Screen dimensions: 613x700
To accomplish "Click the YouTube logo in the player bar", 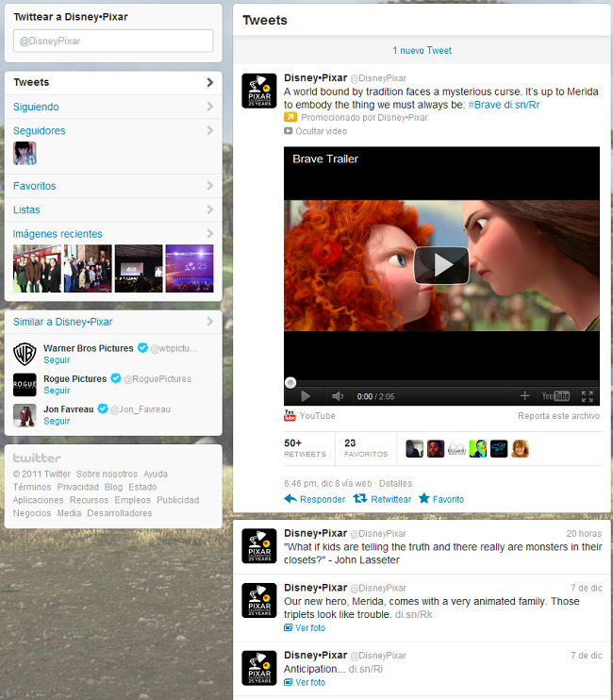I will [x=555, y=396].
